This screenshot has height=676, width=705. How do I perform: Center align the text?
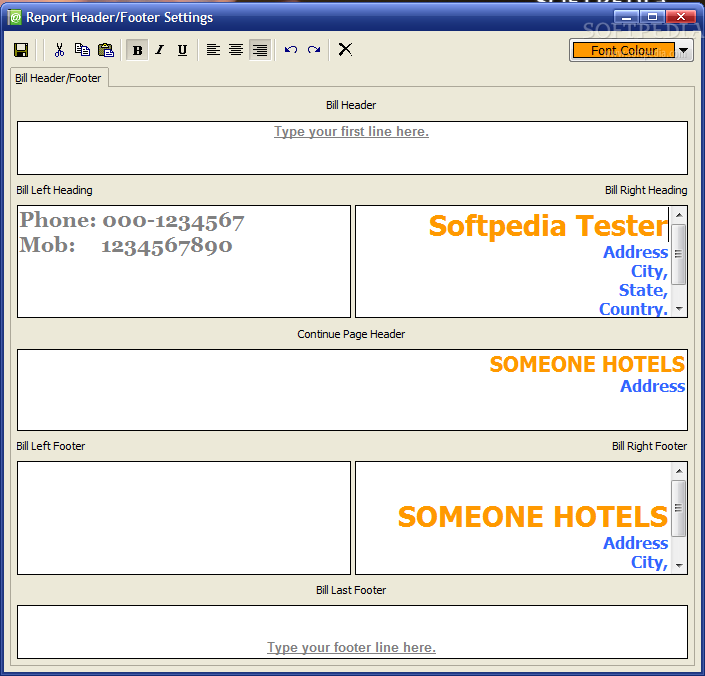tap(236, 49)
